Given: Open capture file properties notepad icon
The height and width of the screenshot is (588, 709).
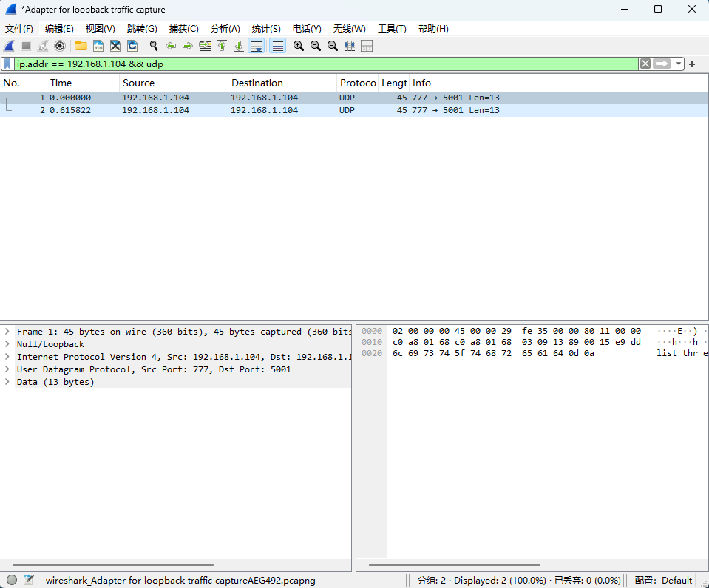Looking at the screenshot, I should coord(29,580).
